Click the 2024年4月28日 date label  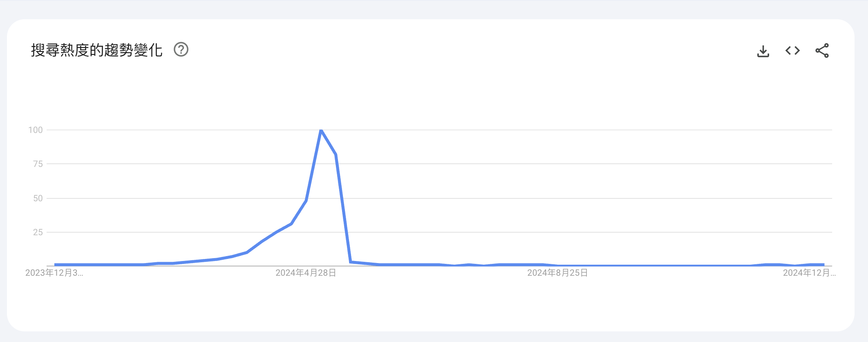306,273
